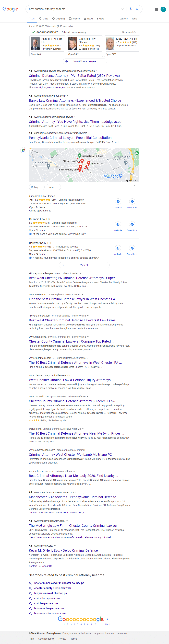This screenshot has height=644, width=169.
Task: Open DiCindio Law Website icon
Action: pyautogui.click(x=118, y=224)
